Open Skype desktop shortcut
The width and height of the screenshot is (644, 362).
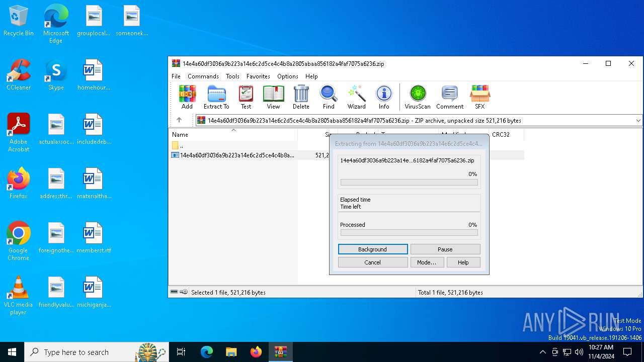[x=56, y=75]
